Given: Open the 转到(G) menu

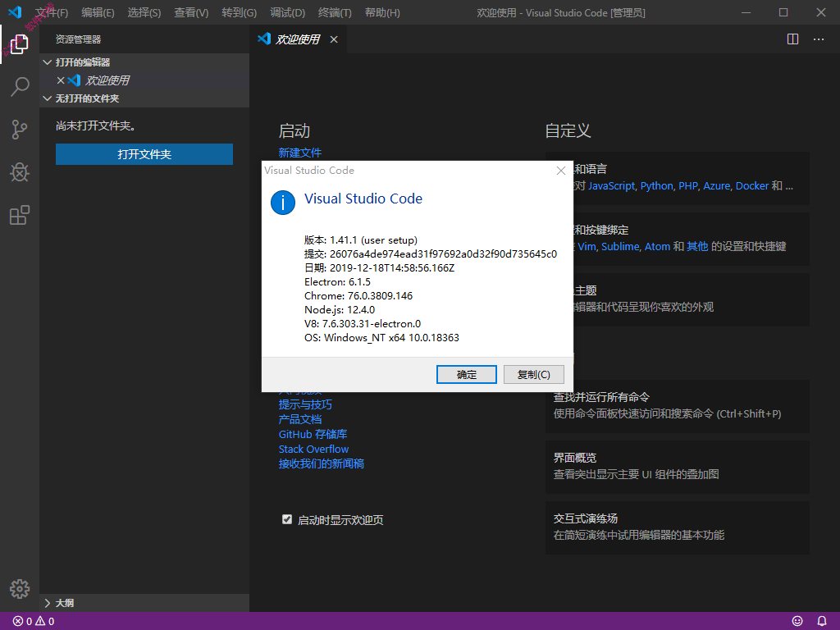Looking at the screenshot, I should [239, 12].
